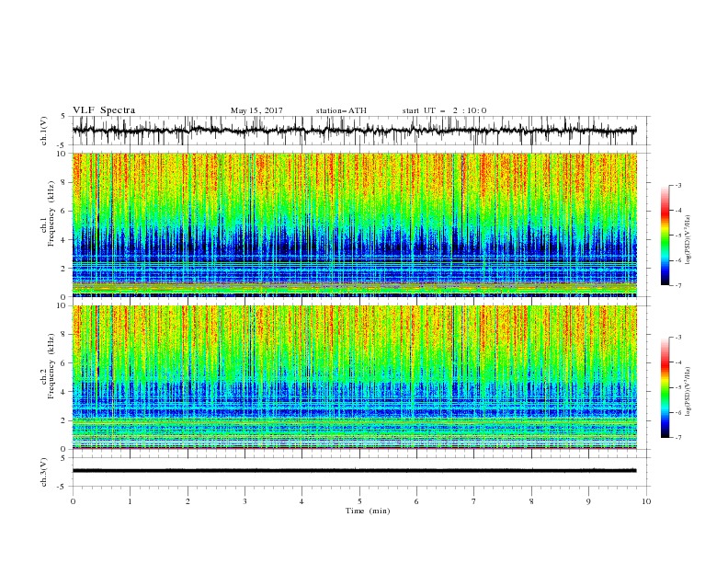Viewport: 728px width, 563px height.
Task: Select the date text "May 15, 2017"
Action: (256, 110)
